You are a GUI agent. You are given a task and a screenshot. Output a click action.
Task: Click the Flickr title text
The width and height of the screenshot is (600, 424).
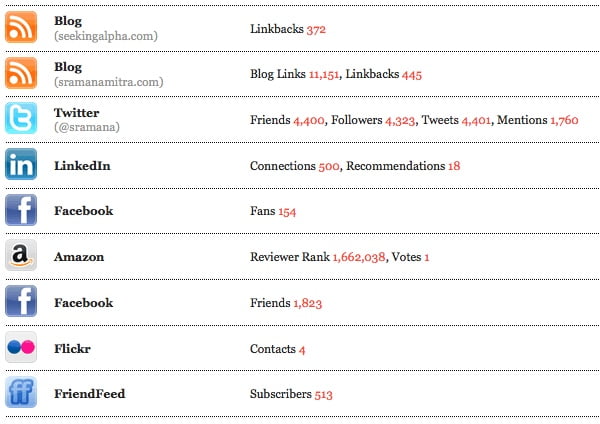click(x=72, y=349)
